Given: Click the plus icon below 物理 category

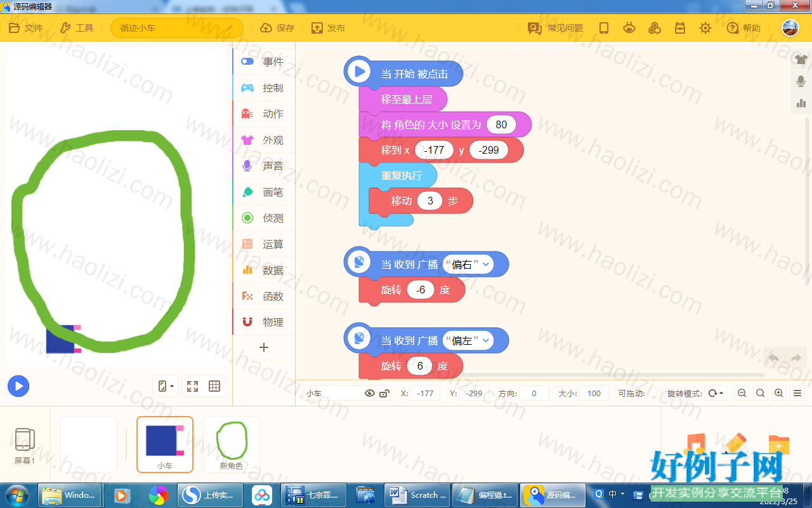Looking at the screenshot, I should [x=264, y=347].
